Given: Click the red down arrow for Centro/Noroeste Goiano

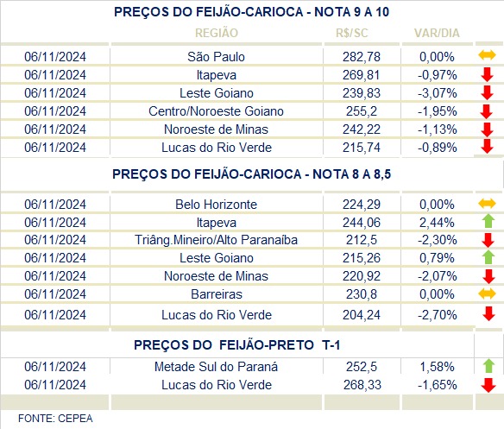Looking at the screenshot, I should tap(487, 111).
